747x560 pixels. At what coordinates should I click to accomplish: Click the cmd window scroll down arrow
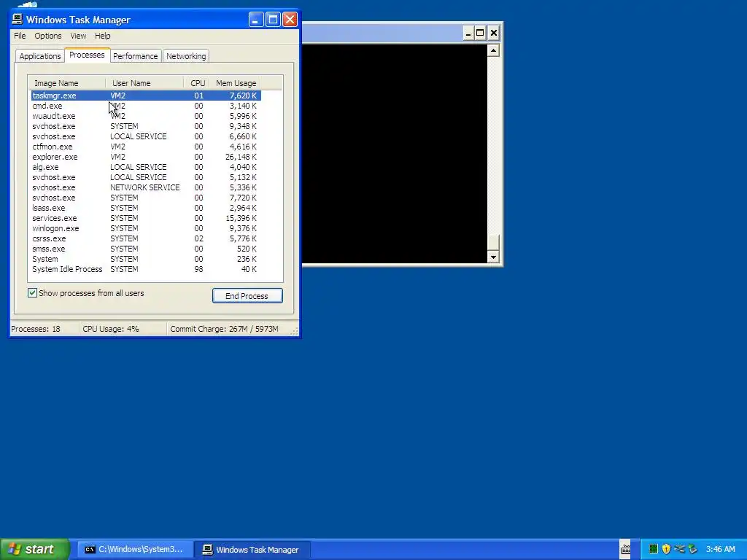493,257
